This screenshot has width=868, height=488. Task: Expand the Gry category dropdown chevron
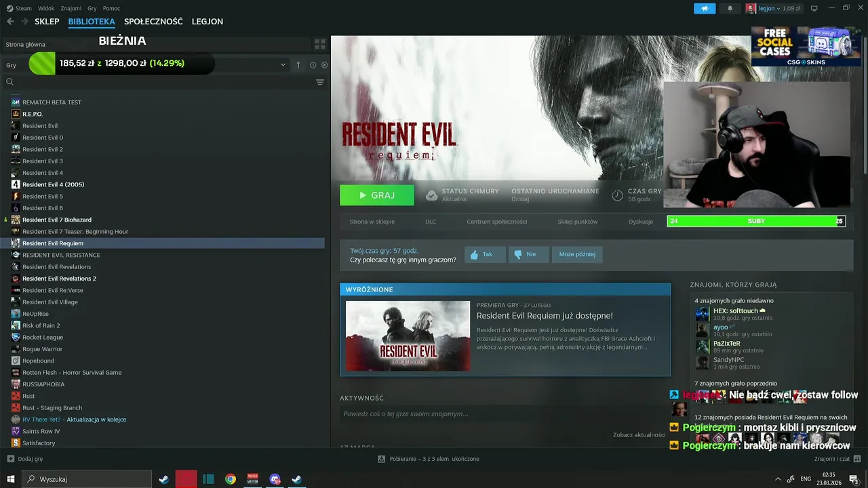(x=283, y=65)
